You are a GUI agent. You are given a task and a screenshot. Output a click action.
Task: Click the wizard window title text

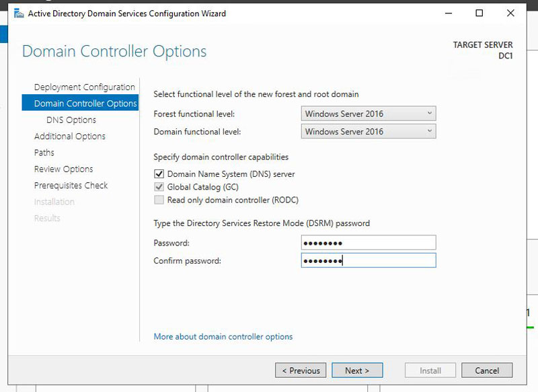[x=127, y=13]
